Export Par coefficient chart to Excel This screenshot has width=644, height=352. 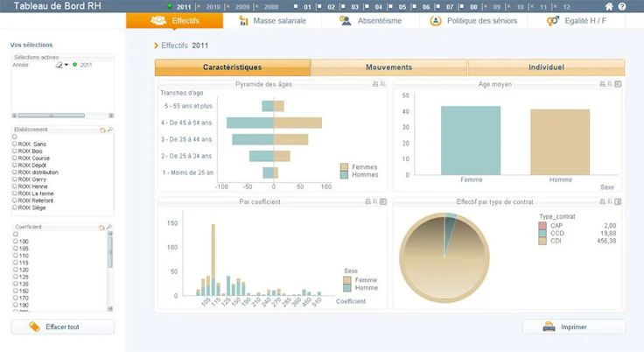(375, 201)
